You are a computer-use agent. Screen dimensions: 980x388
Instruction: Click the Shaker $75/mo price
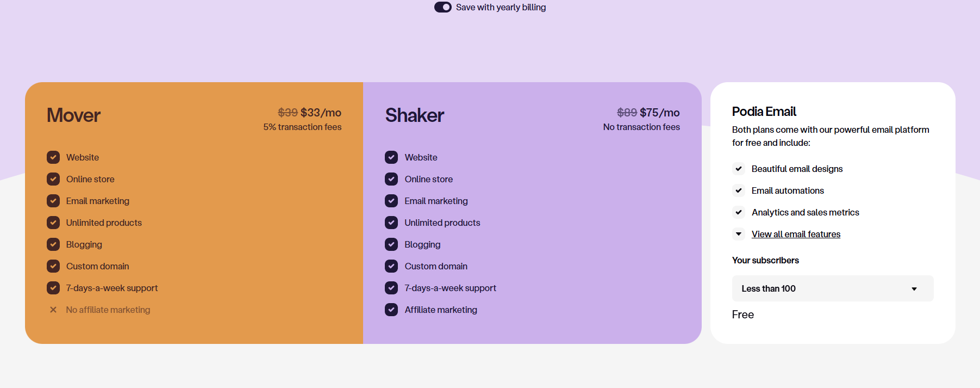coord(659,113)
